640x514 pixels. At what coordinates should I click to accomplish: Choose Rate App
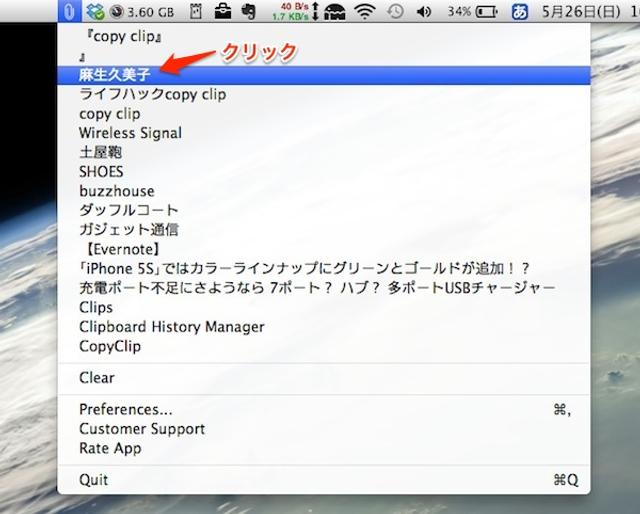point(324,448)
